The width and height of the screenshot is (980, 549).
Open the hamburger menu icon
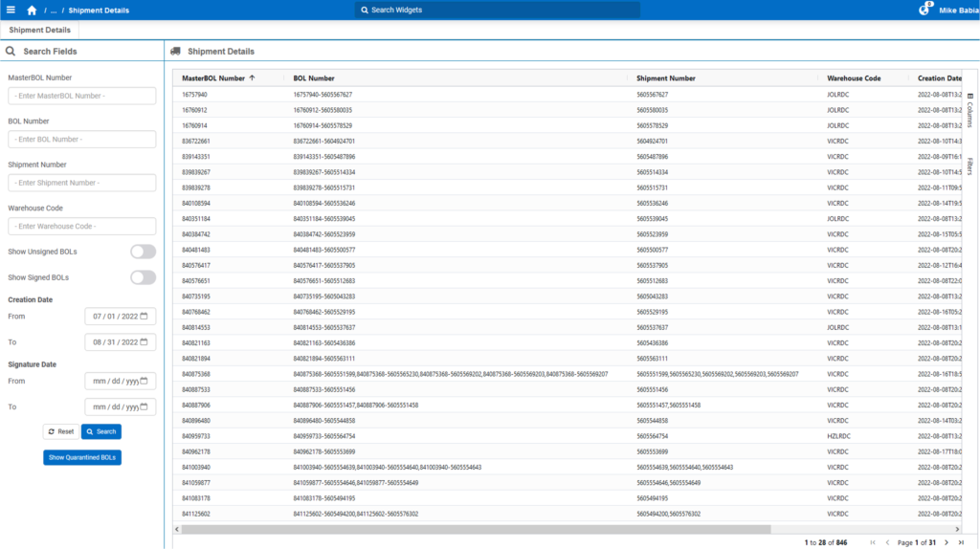tap(11, 10)
